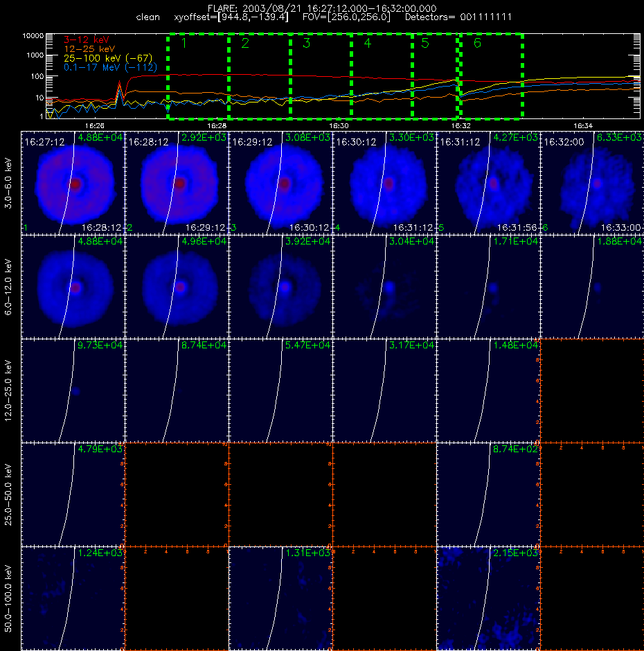The image size is (644, 651).
Task: Click the '50.0-100.0 keV' row label
Action: 8,598
